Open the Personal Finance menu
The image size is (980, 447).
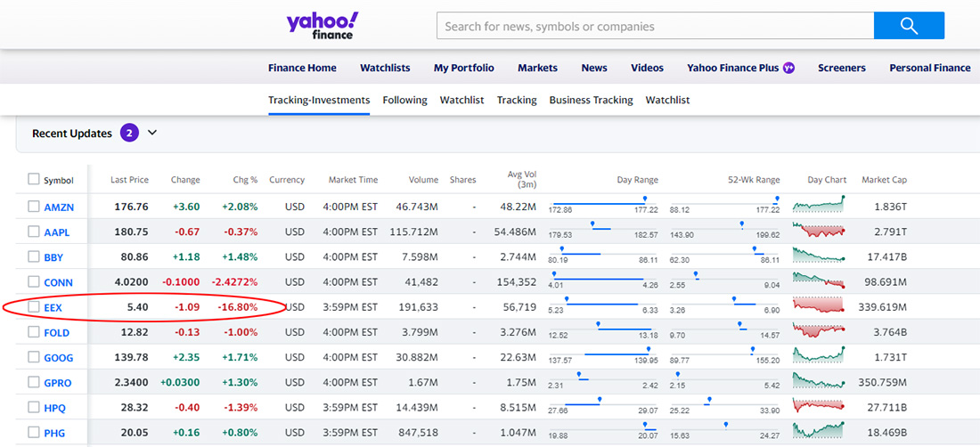pos(930,68)
